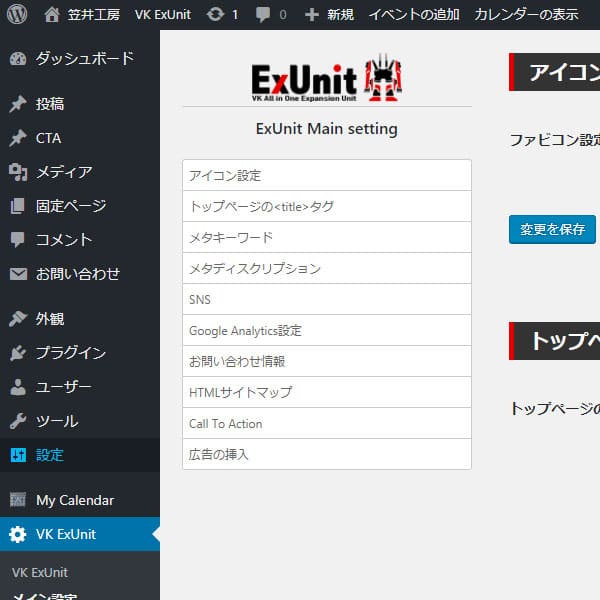Jump to SNS section
The image size is (600, 600).
point(327,299)
